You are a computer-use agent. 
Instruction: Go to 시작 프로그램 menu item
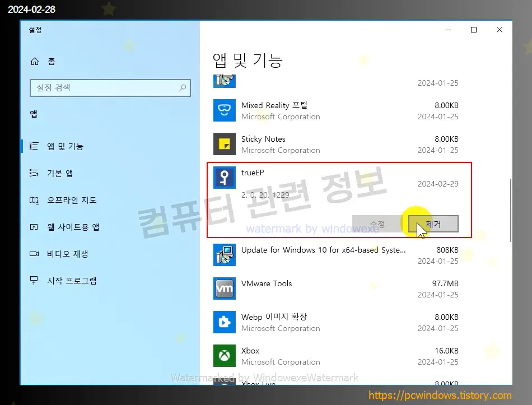[x=72, y=281]
